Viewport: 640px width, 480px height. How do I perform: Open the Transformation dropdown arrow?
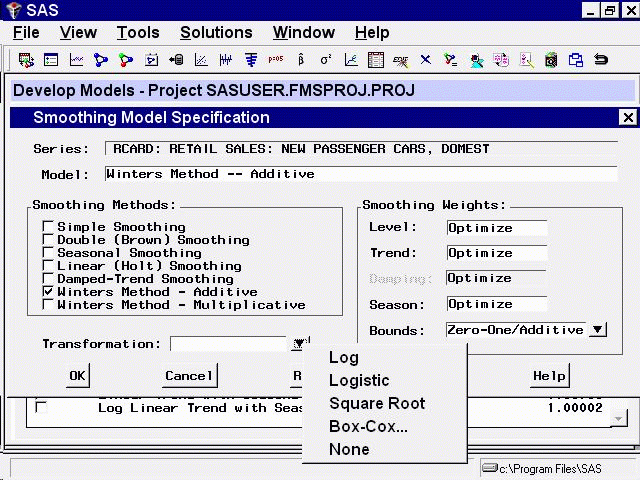click(x=300, y=343)
